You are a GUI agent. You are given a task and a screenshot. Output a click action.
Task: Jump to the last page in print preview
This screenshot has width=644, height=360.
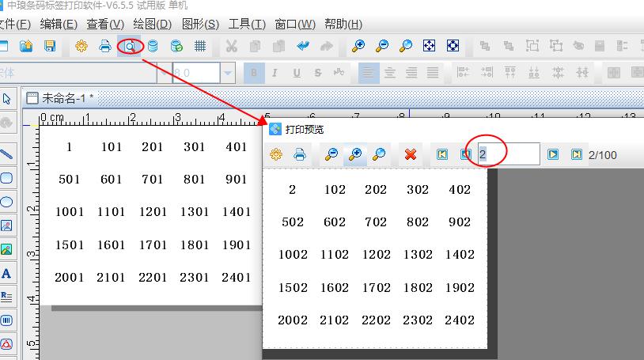coord(577,154)
